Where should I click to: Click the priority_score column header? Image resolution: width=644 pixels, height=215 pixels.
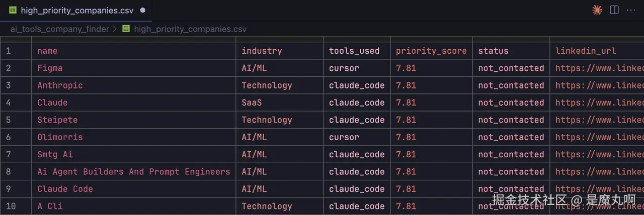431,51
